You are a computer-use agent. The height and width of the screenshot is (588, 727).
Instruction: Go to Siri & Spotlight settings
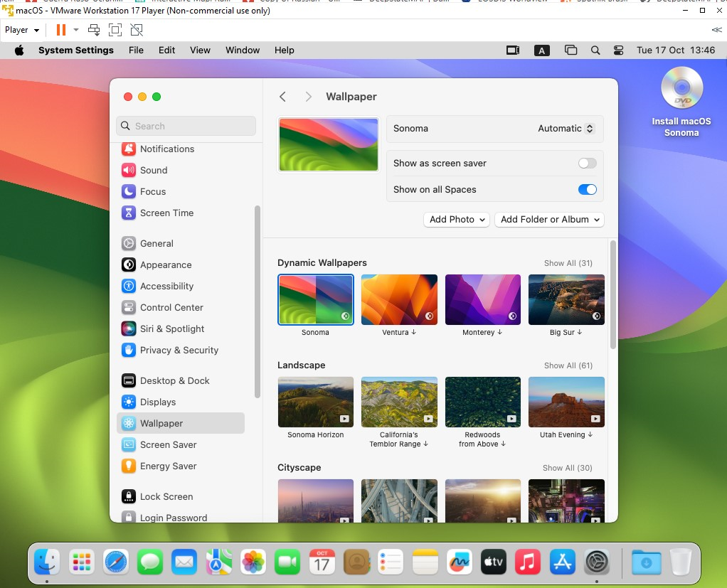[x=171, y=328]
